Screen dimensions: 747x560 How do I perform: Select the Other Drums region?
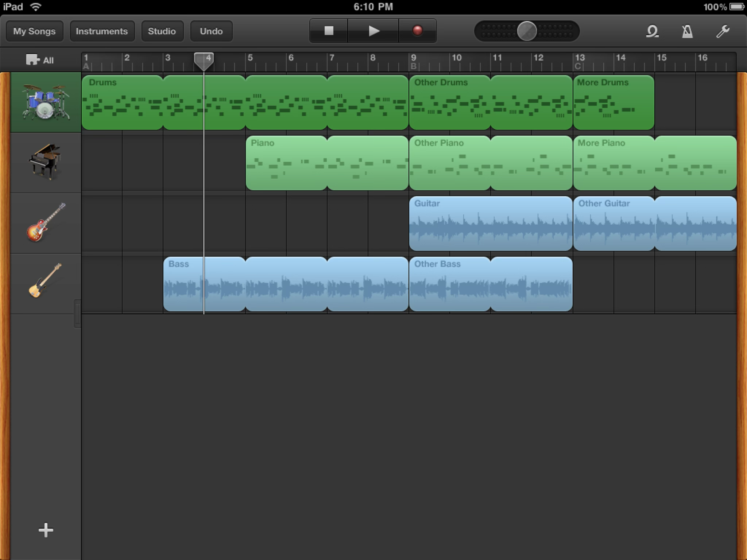tap(491, 102)
